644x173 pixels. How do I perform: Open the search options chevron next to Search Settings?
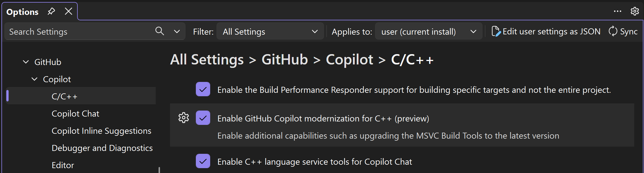coord(177,31)
